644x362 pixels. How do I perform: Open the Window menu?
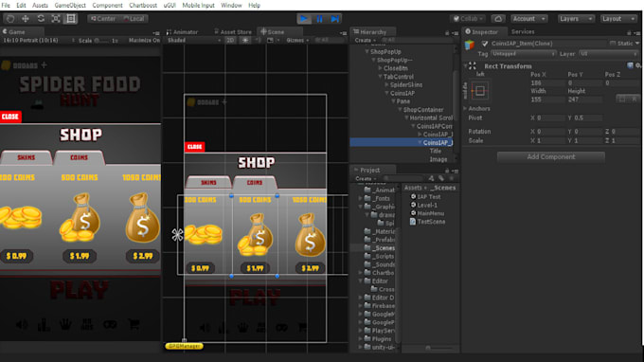click(x=231, y=6)
